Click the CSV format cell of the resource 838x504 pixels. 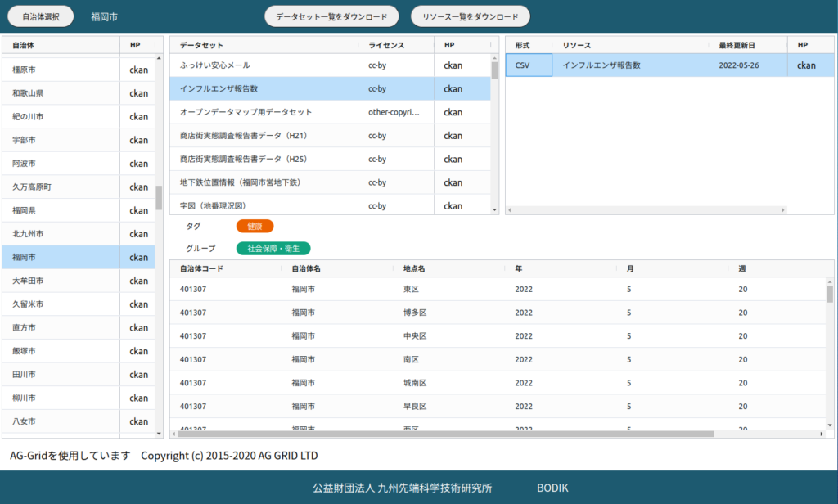coord(529,65)
